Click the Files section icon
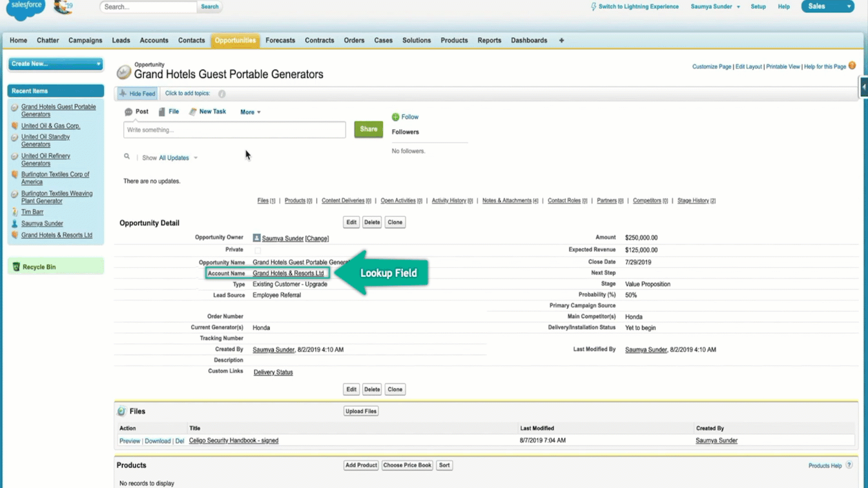Viewport: 868px width, 488px height. (x=121, y=411)
